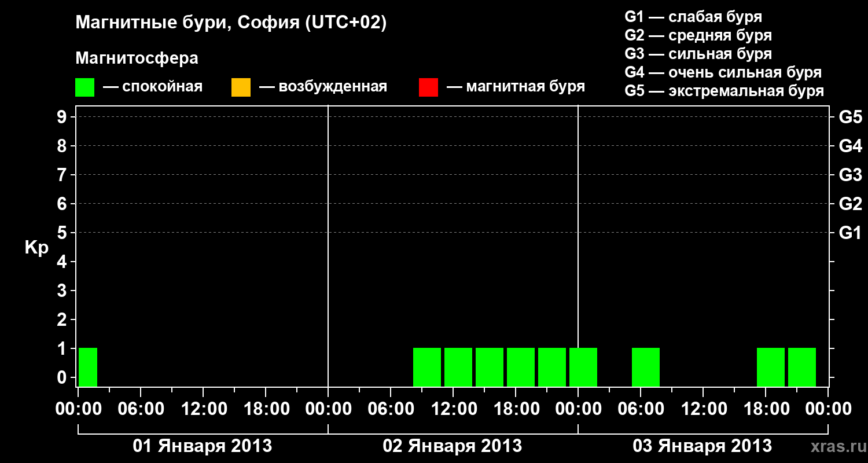The height and width of the screenshot is (463, 868).
Task: Click the last green bar on 03 Января
Action: (x=802, y=368)
